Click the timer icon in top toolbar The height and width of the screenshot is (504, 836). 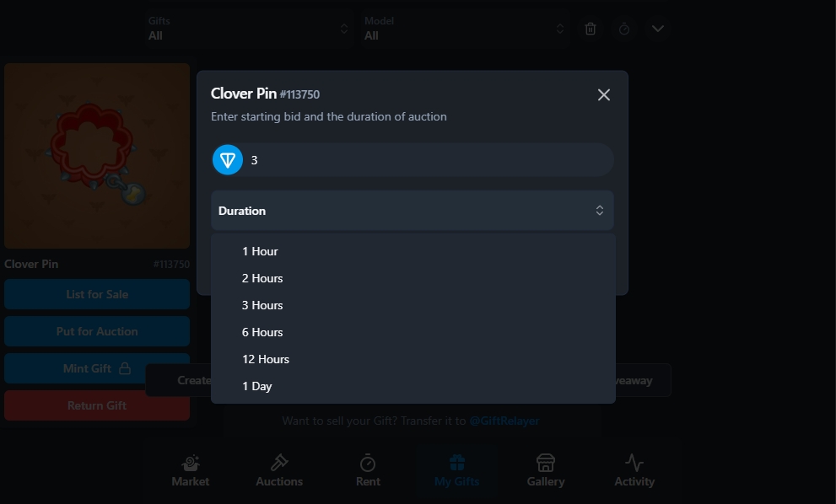click(x=623, y=29)
